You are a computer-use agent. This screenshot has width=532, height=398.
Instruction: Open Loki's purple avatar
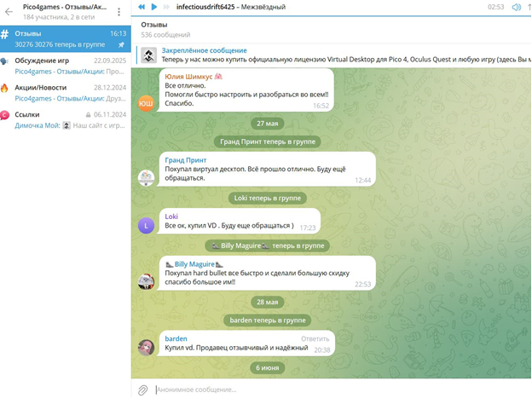tap(146, 226)
